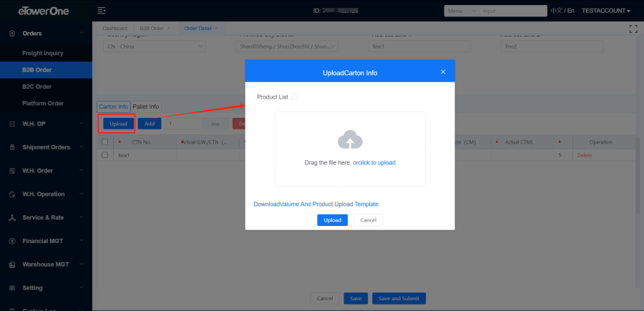Click the Service & Rate sidebar icon

11,217
